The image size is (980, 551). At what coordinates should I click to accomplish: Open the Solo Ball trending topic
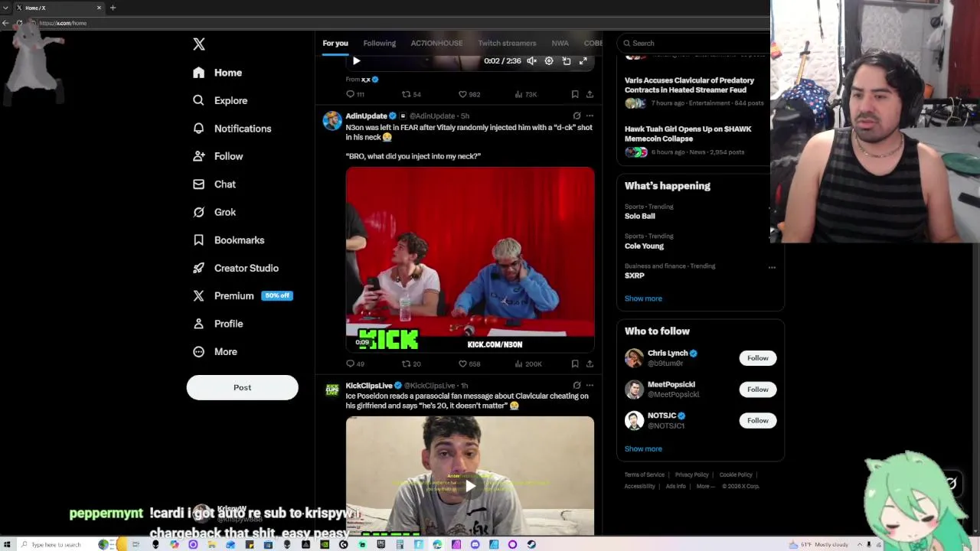click(639, 216)
